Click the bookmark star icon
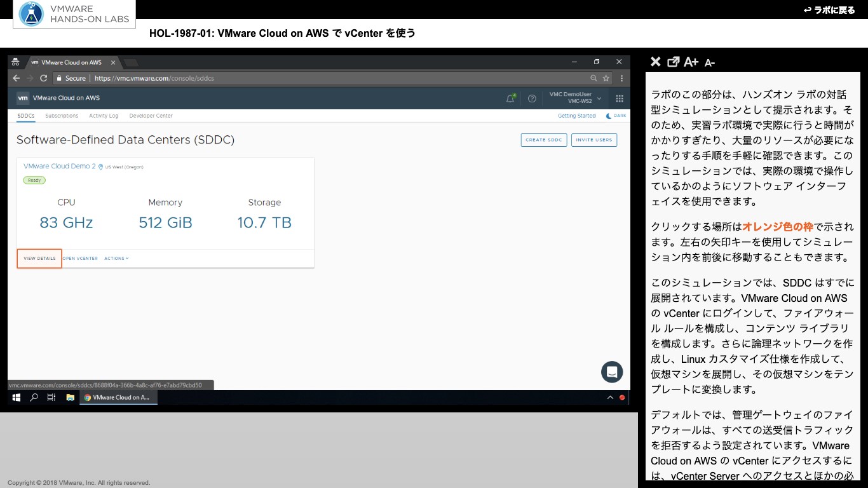Image resolution: width=868 pixels, height=488 pixels. (x=606, y=78)
